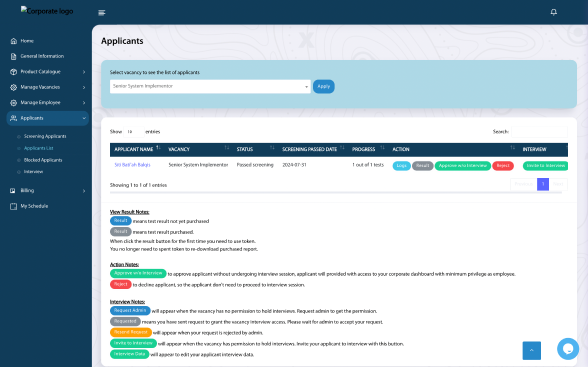
Task: Expand Manage Vacancies submenu chevron
Action: pyautogui.click(x=84, y=87)
